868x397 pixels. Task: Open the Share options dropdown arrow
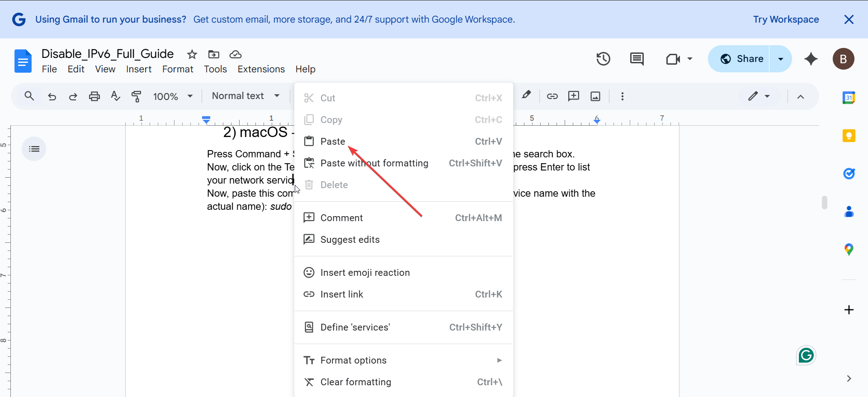780,59
